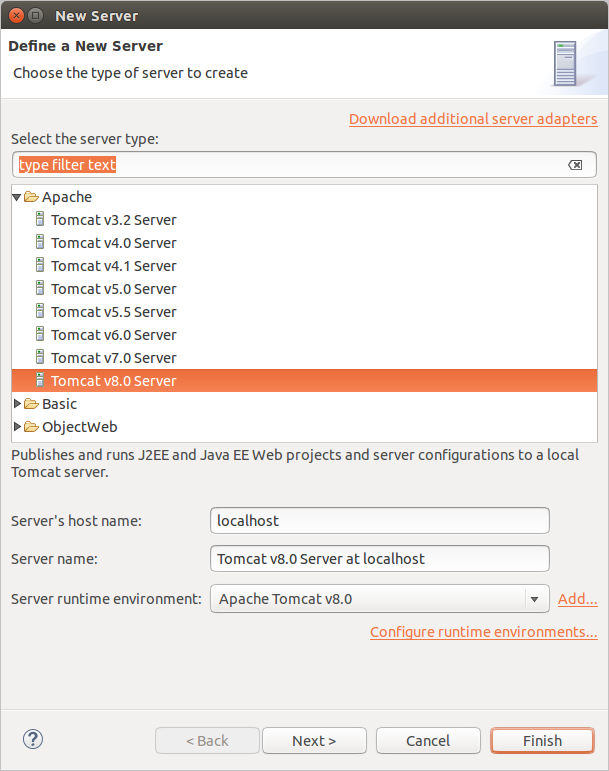Open Configure runtime environments link
609x771 pixels.
click(484, 632)
